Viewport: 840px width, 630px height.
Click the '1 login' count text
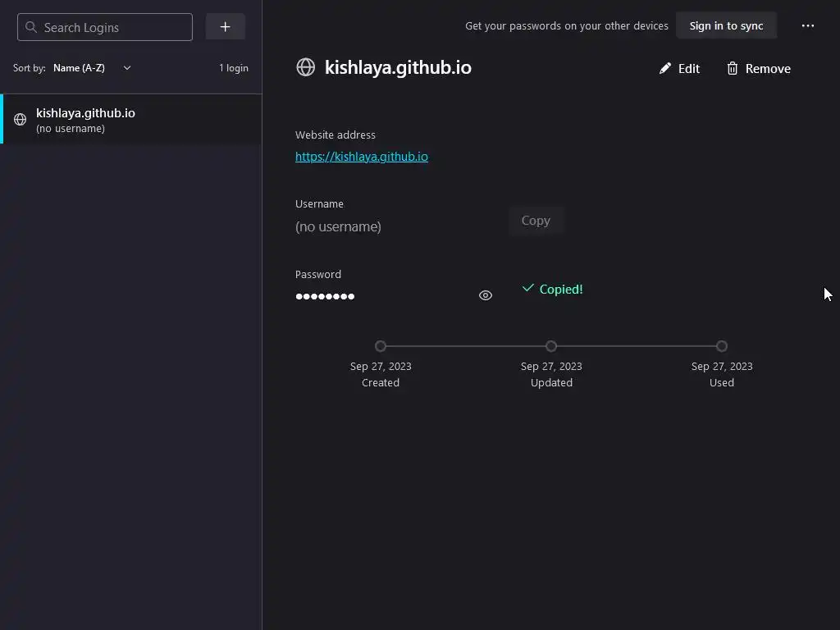(x=234, y=68)
